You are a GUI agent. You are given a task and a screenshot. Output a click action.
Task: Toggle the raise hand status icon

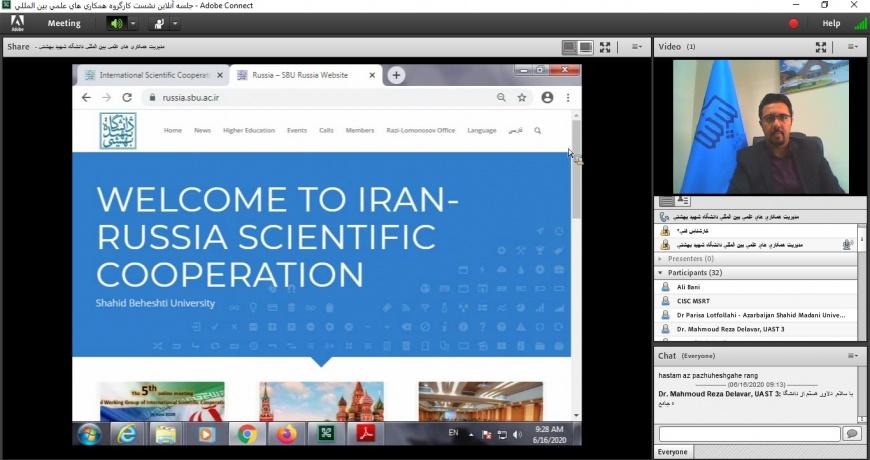pyautogui.click(x=158, y=23)
